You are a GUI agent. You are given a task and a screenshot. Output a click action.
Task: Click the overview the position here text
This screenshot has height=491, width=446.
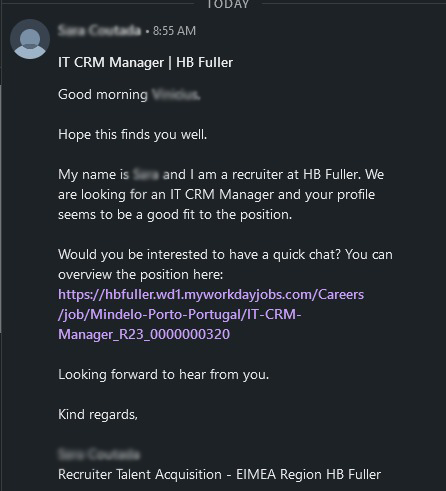[x=141, y=275]
